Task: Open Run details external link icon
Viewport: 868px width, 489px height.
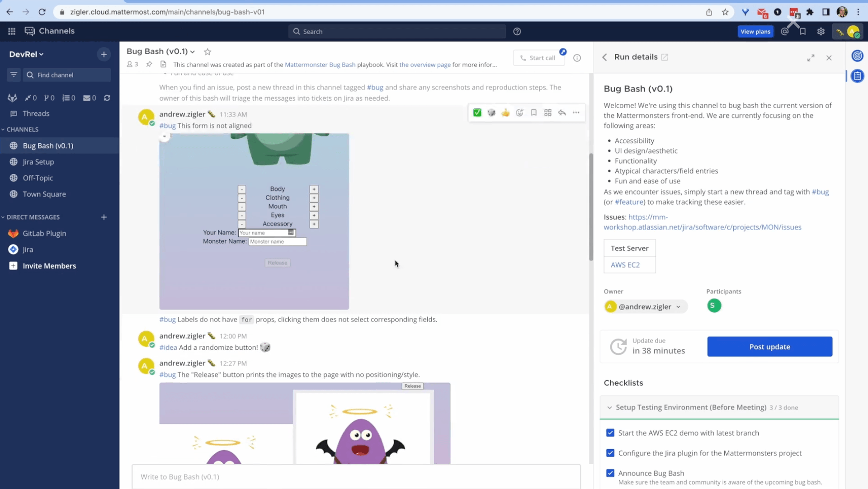Action: pyautogui.click(x=665, y=57)
